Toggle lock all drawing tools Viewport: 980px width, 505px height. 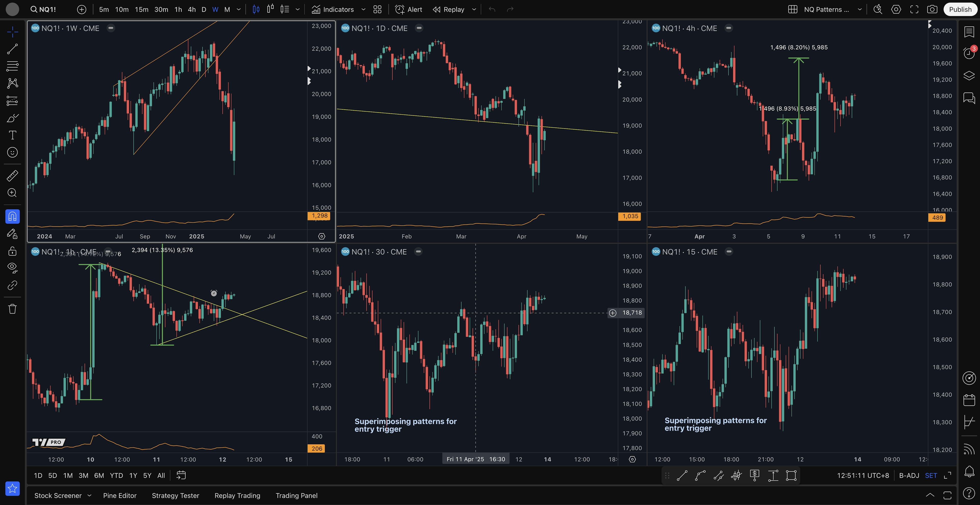click(x=12, y=251)
